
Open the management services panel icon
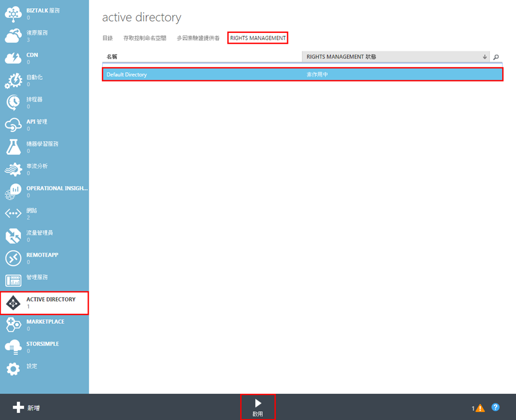point(13,281)
